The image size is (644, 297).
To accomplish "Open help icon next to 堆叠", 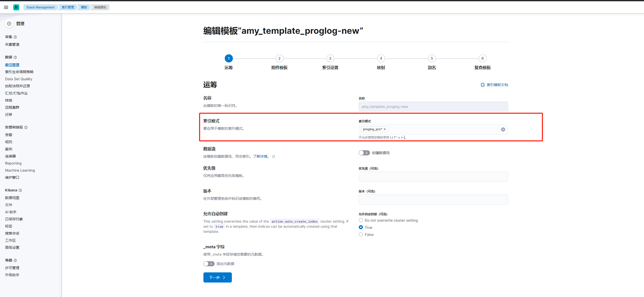I will (x=15, y=260).
